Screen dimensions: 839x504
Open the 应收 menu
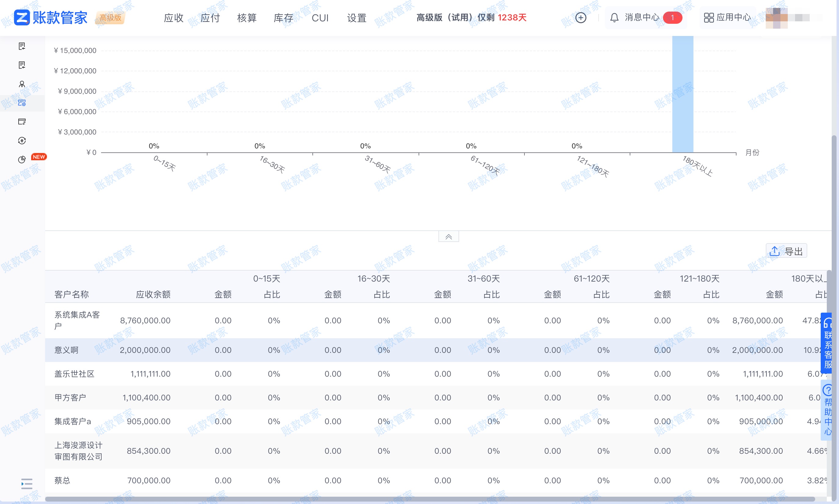[173, 18]
